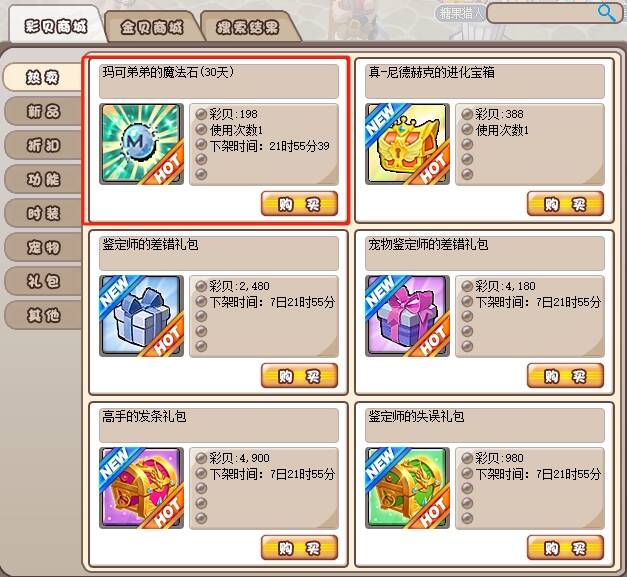Select the golden crown chest icon

pyautogui.click(x=407, y=144)
